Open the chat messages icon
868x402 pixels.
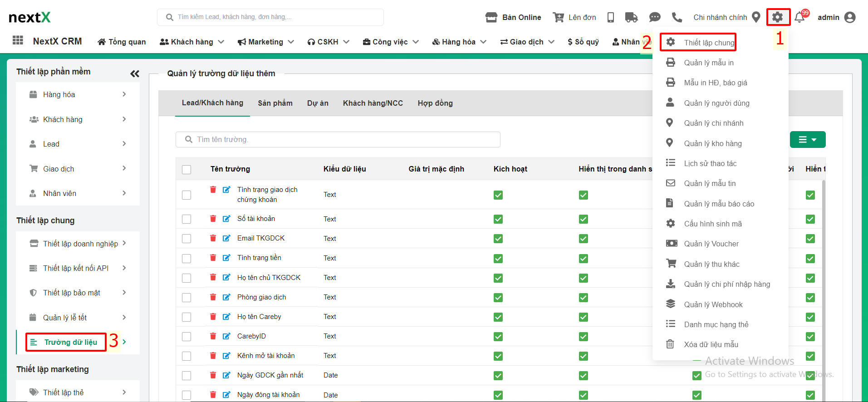click(x=655, y=17)
